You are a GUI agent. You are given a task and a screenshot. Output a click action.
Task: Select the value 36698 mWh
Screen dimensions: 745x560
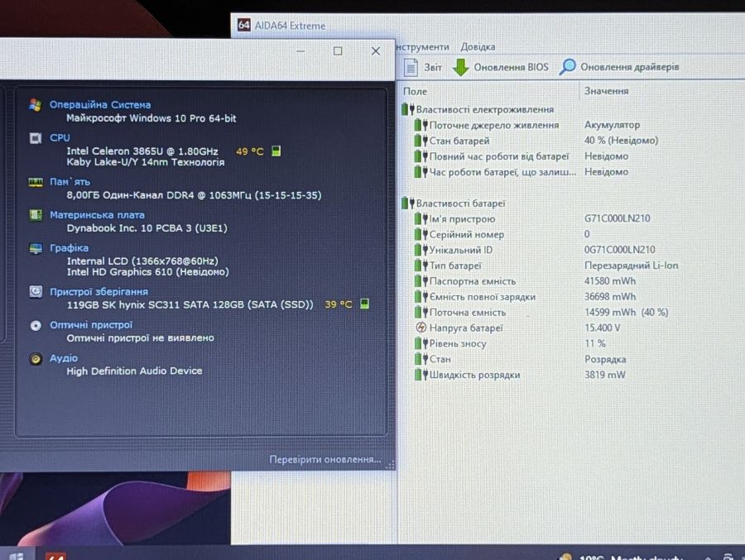(609, 297)
